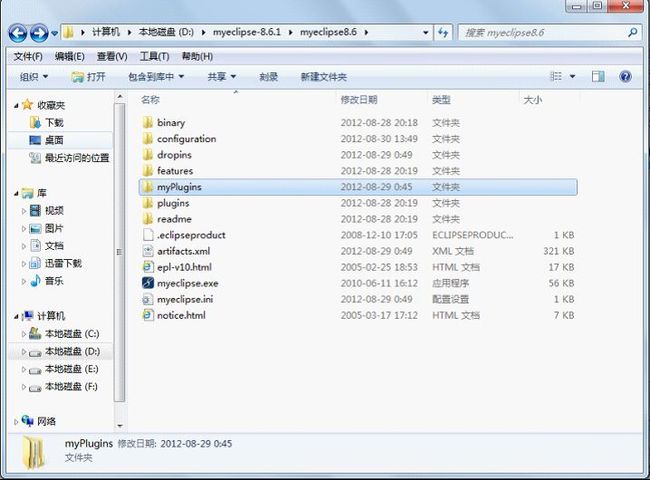Screen dimensions: 650x480
Task: Select the binary folder icon
Action: [148, 123]
